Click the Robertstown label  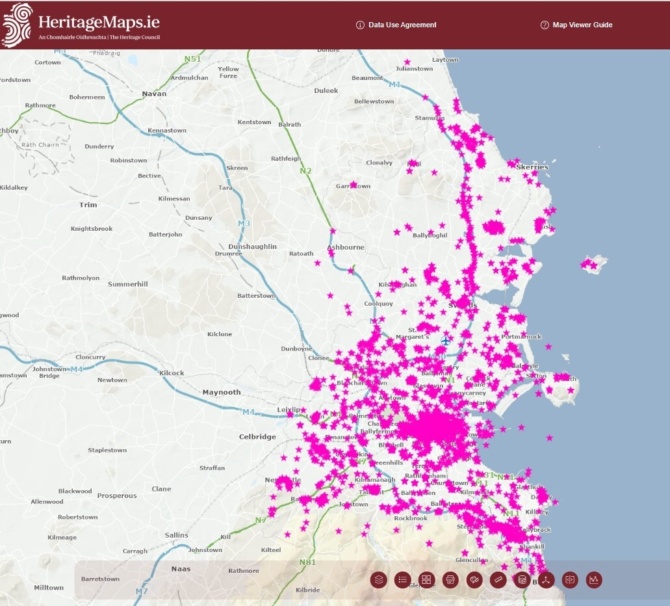pos(78,517)
